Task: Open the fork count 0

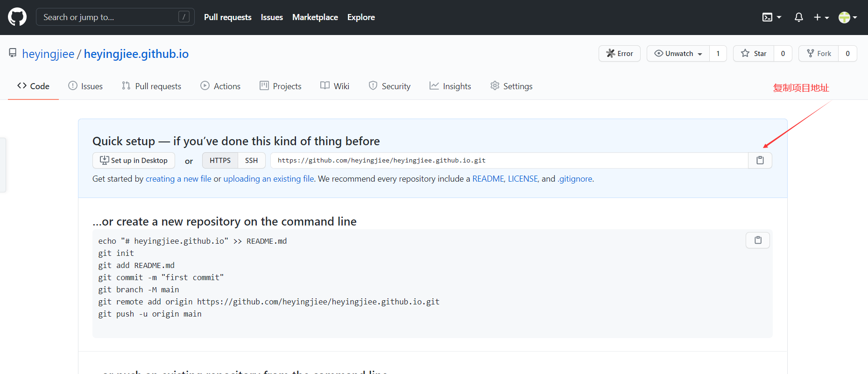Action: 847,54
